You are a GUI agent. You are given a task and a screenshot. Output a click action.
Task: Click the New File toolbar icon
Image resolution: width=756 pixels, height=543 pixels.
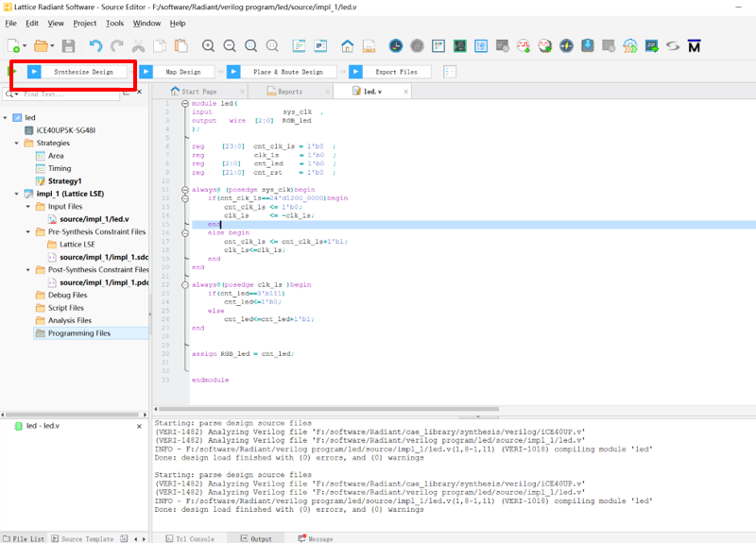pyautogui.click(x=14, y=46)
